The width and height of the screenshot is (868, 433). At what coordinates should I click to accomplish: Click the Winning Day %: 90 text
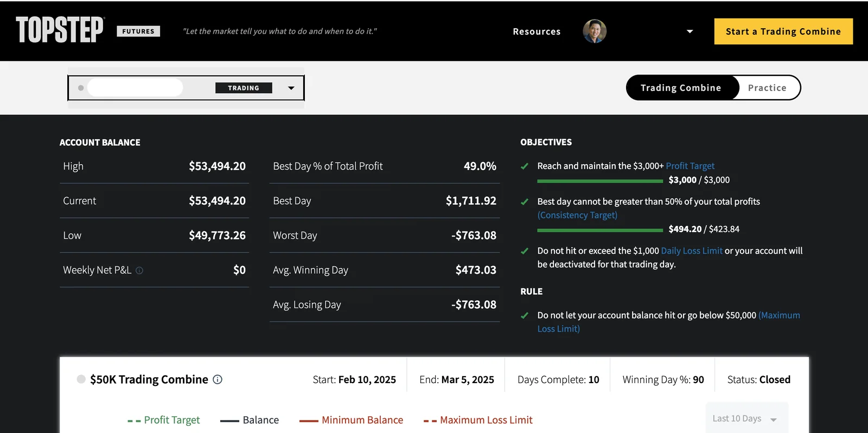coord(663,380)
